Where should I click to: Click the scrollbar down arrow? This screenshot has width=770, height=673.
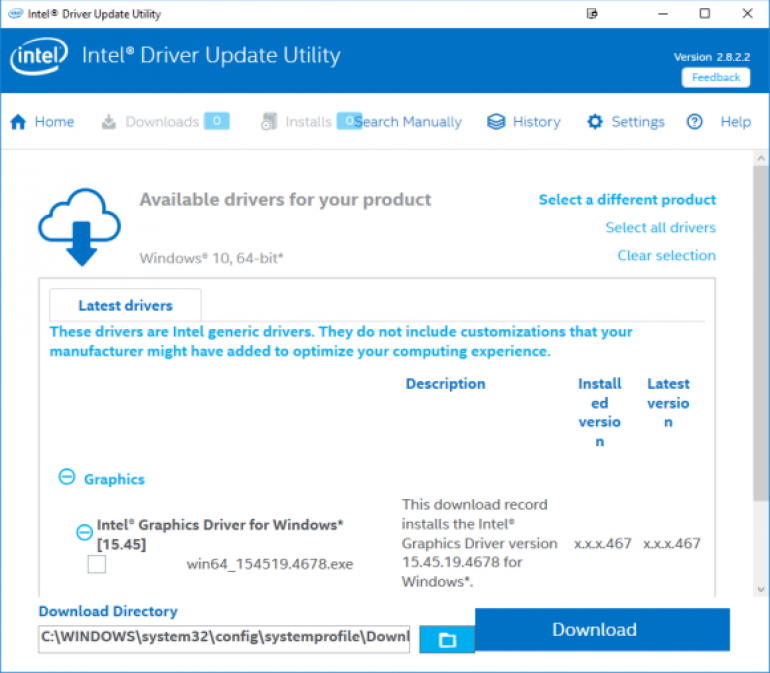(x=761, y=589)
